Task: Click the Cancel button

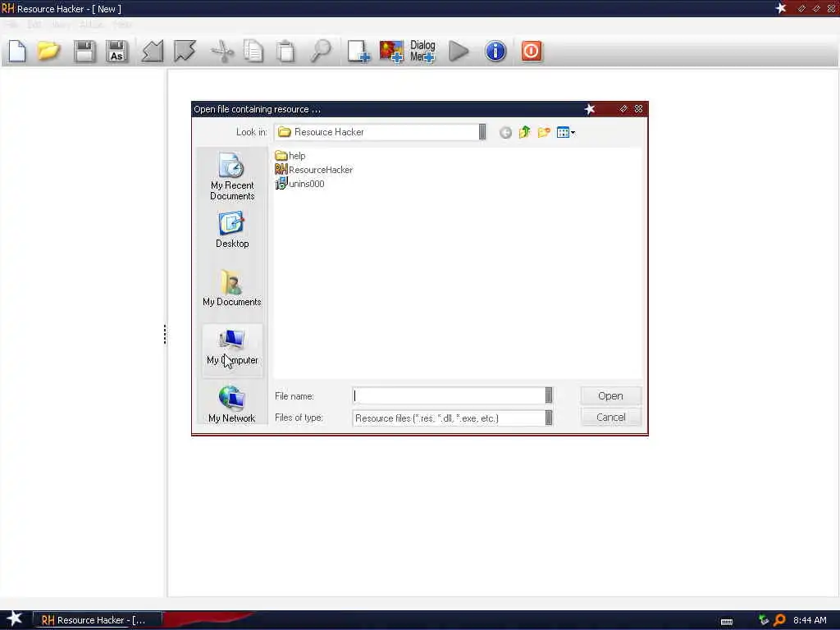Action: click(610, 418)
